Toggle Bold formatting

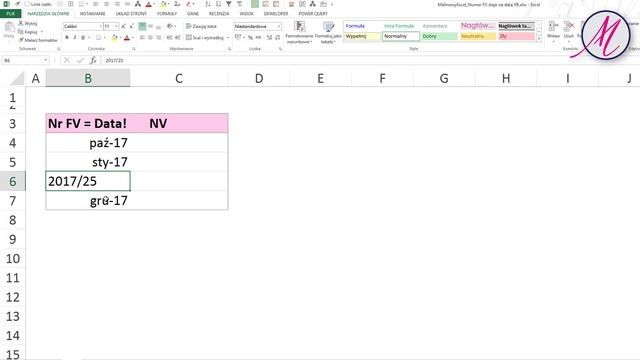click(x=67, y=38)
